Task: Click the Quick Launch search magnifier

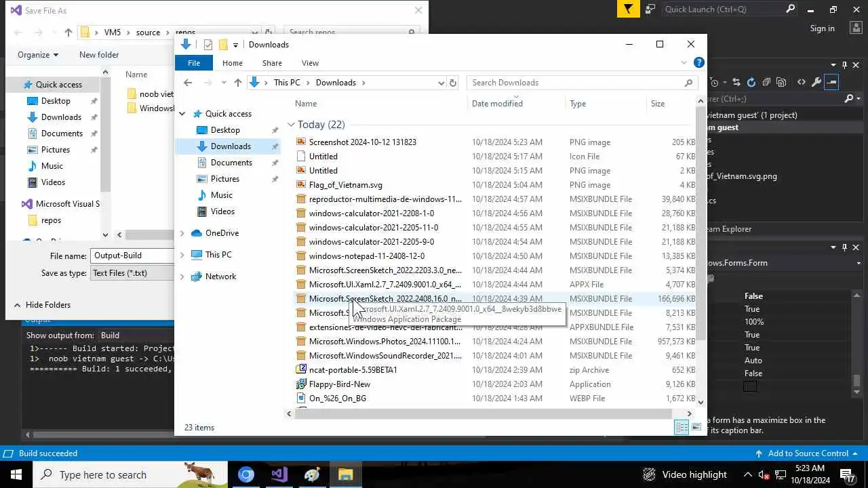Action: pyautogui.click(x=790, y=9)
